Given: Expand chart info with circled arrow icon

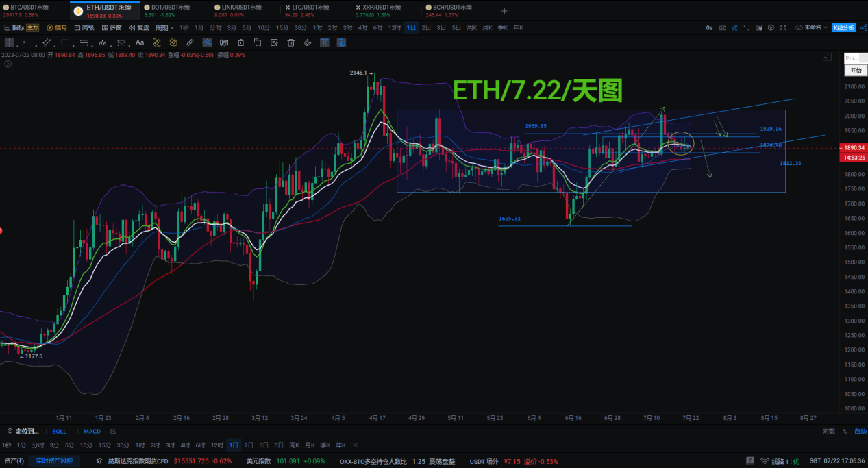Looking at the screenshot, I should (x=8, y=64).
